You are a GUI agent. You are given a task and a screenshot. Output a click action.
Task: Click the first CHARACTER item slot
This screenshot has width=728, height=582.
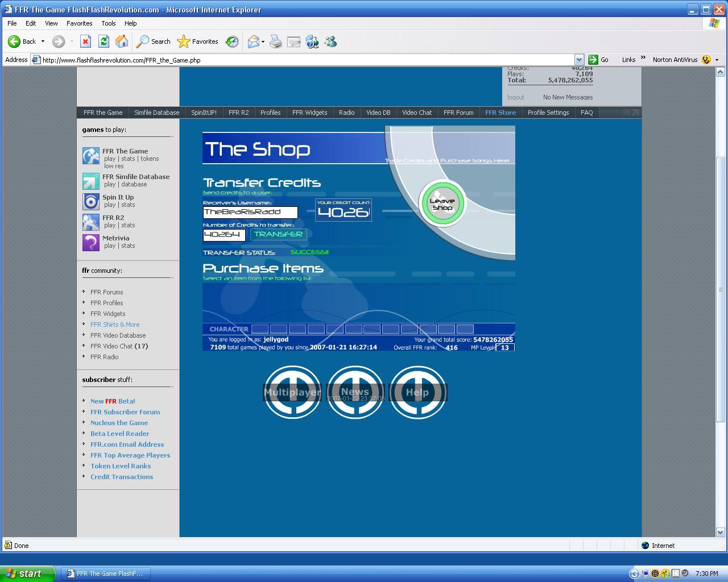259,329
